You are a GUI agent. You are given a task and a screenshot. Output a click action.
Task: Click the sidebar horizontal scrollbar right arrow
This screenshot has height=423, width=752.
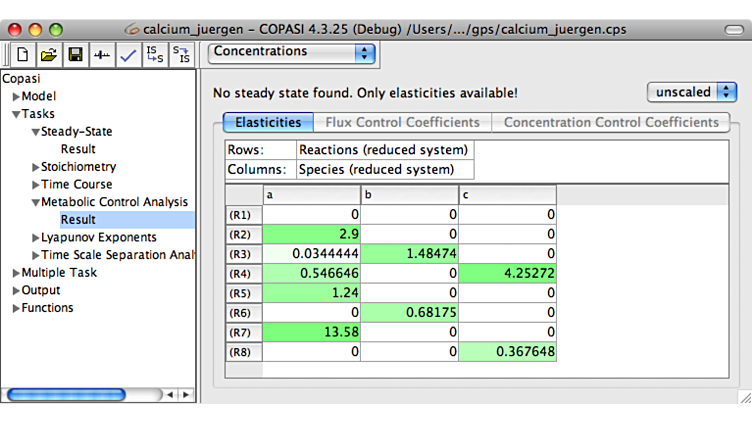[x=186, y=395]
